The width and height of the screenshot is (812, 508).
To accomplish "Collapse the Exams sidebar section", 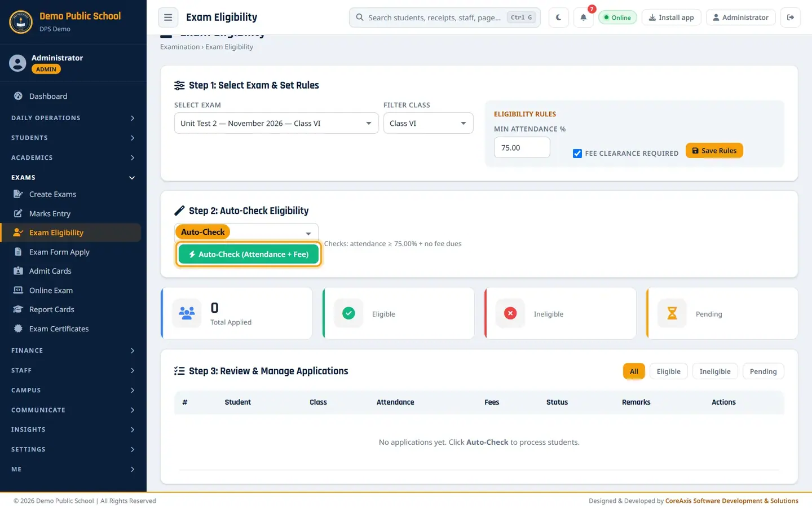I will pyautogui.click(x=73, y=177).
